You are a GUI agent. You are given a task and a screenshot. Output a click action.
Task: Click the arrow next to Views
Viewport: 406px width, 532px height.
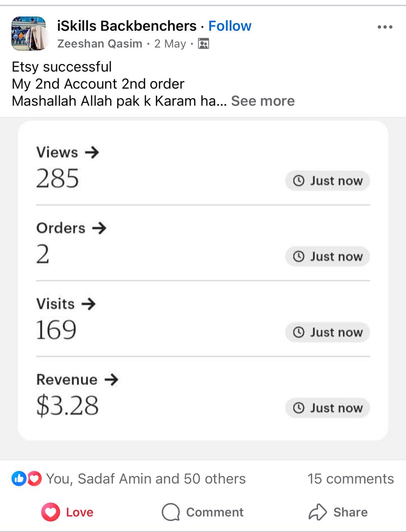coord(92,152)
